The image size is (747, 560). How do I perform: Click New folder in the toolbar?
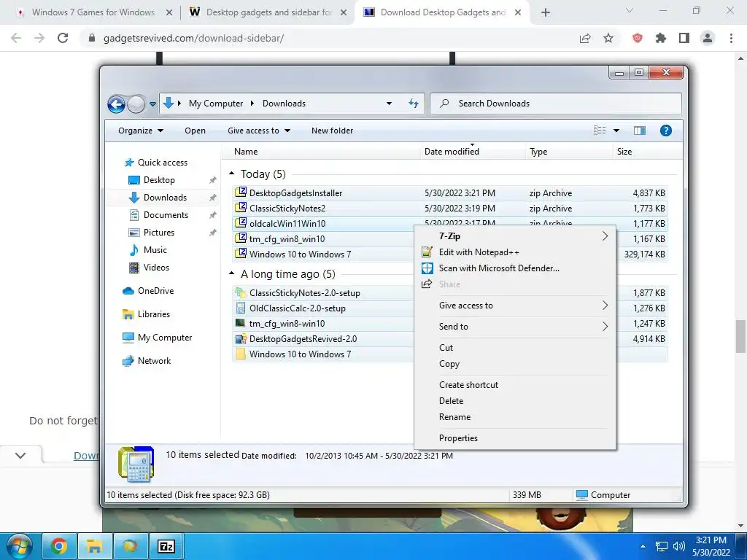[x=332, y=131]
